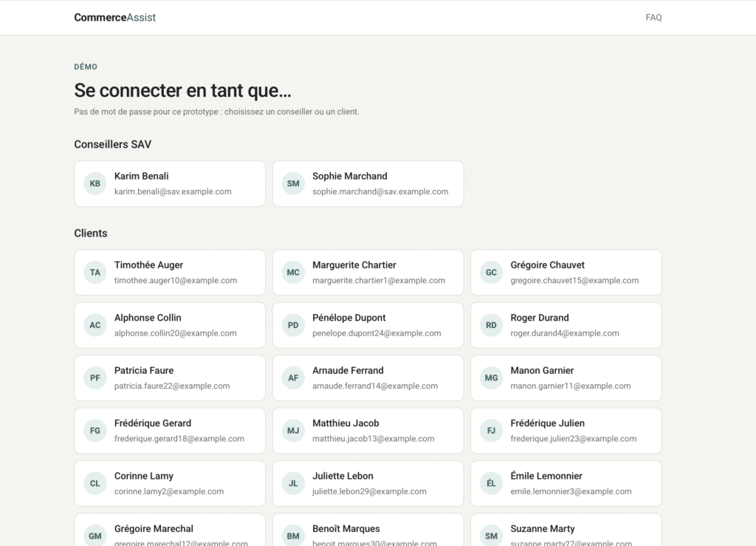The height and width of the screenshot is (546, 756).
Task: Click email sophie.marchand@sav.example.com
Action: 380,191
